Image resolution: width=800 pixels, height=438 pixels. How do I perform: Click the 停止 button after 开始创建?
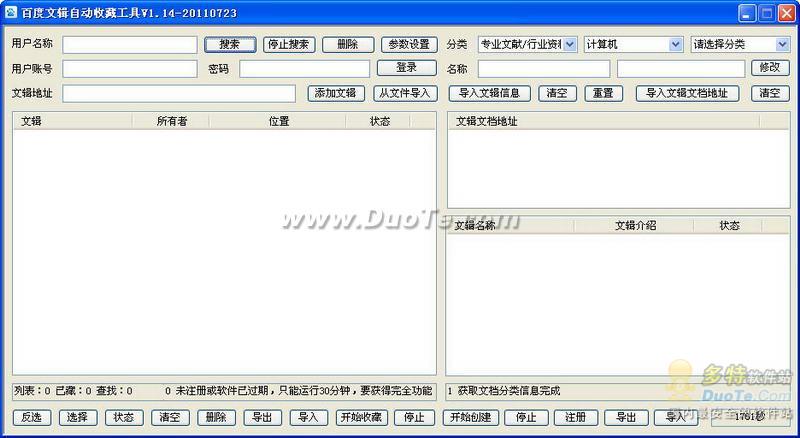(526, 417)
